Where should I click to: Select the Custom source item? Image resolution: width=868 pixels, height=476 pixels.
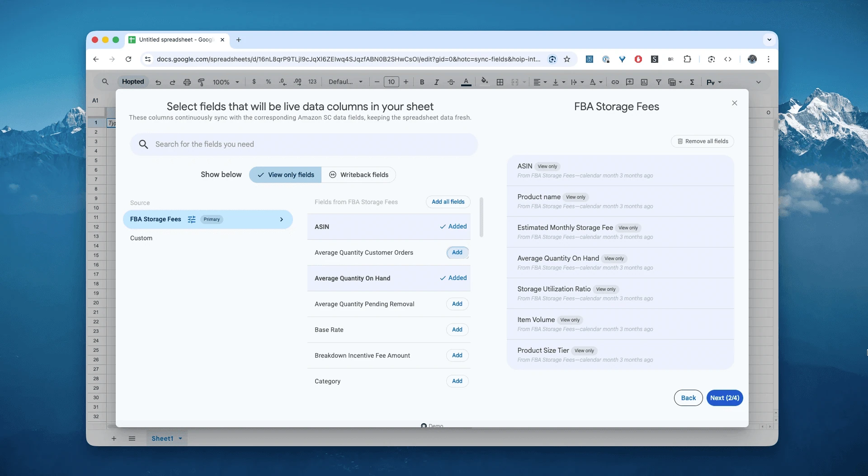[141, 238]
